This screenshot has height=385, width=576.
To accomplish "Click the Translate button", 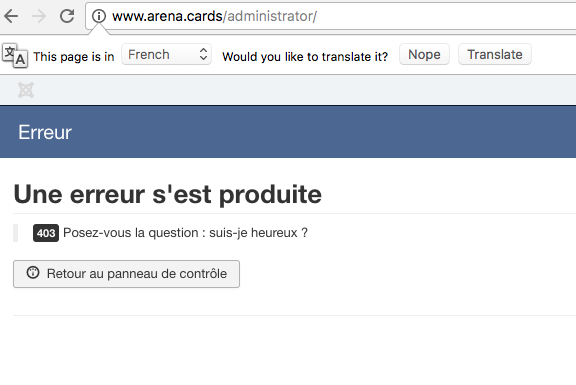I will [494, 54].
